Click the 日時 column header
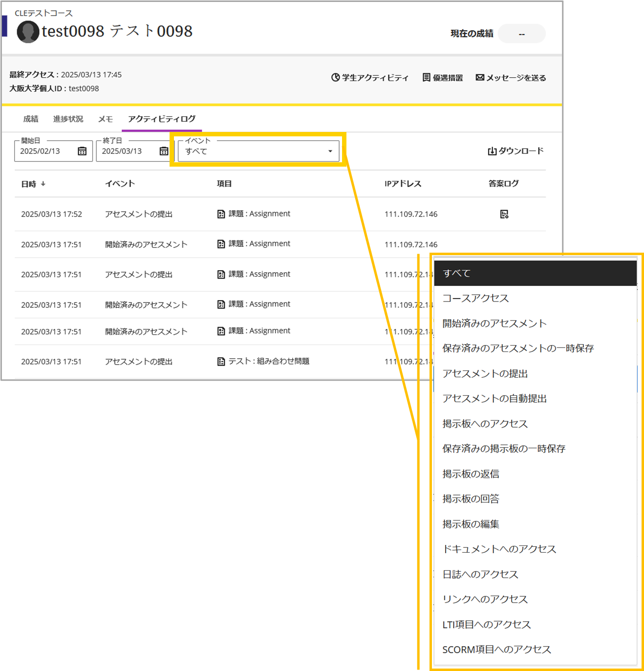 coord(28,184)
